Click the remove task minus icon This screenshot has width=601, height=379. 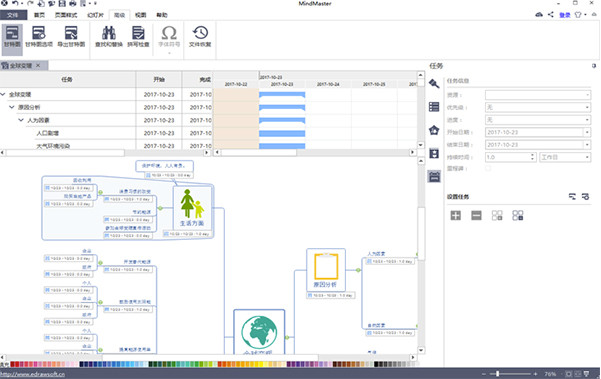coord(476,215)
